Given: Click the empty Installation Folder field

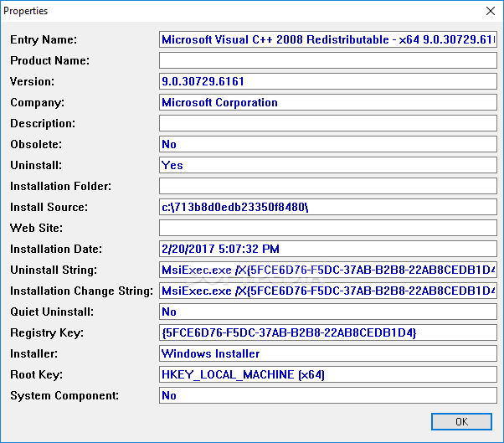Looking at the screenshot, I should [x=328, y=186].
